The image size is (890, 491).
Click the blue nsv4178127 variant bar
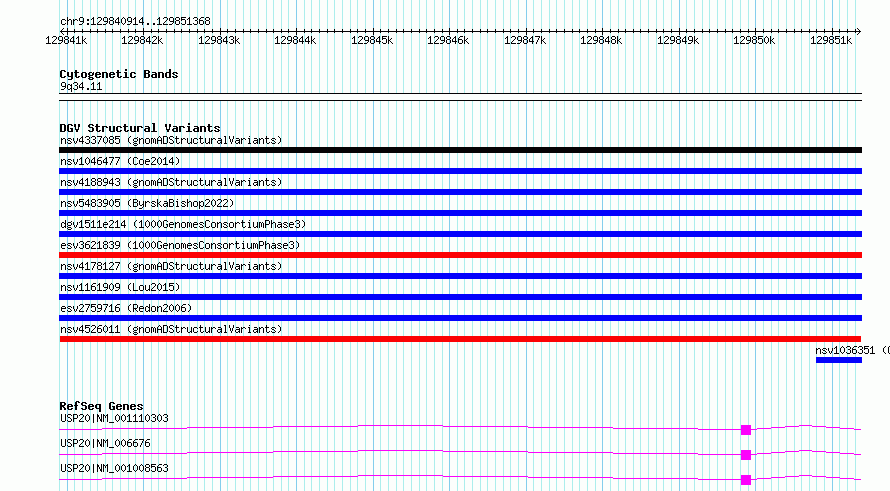(460, 276)
